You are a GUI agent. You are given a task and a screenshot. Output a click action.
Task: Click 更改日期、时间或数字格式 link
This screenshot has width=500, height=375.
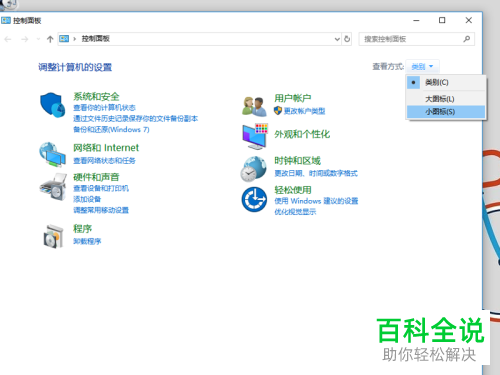316,173
